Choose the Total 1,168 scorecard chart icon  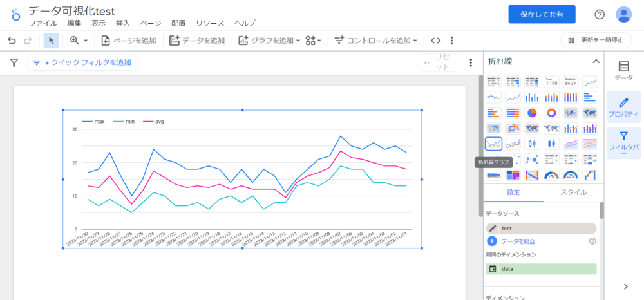coord(552,82)
